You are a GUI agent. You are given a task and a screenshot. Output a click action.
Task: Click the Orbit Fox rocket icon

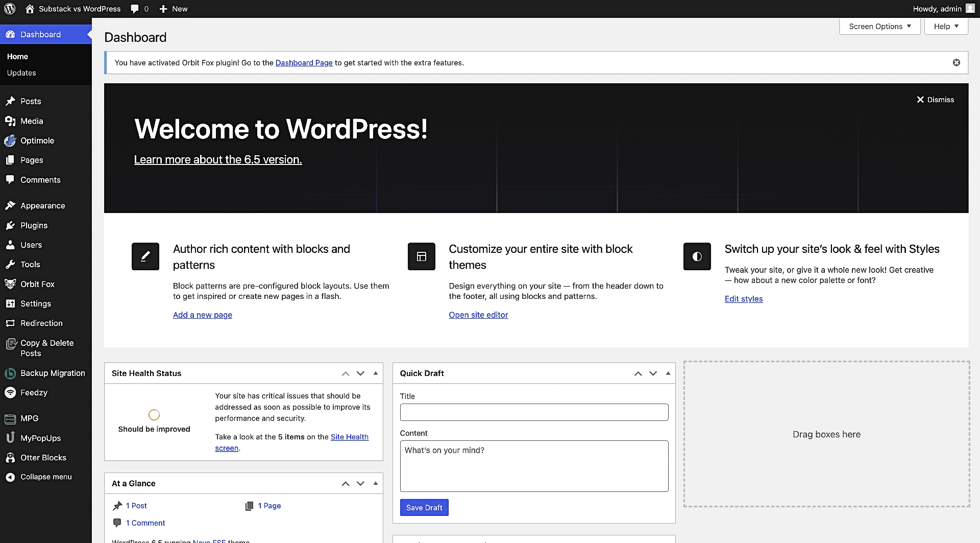click(x=10, y=284)
